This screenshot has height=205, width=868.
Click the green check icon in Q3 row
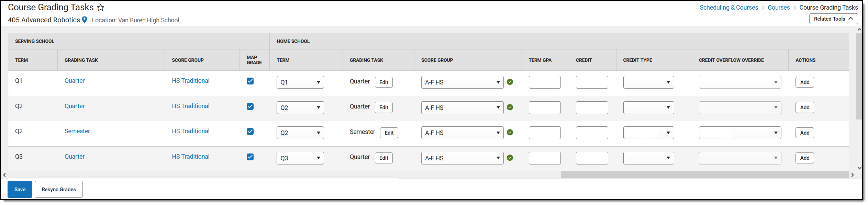point(510,158)
